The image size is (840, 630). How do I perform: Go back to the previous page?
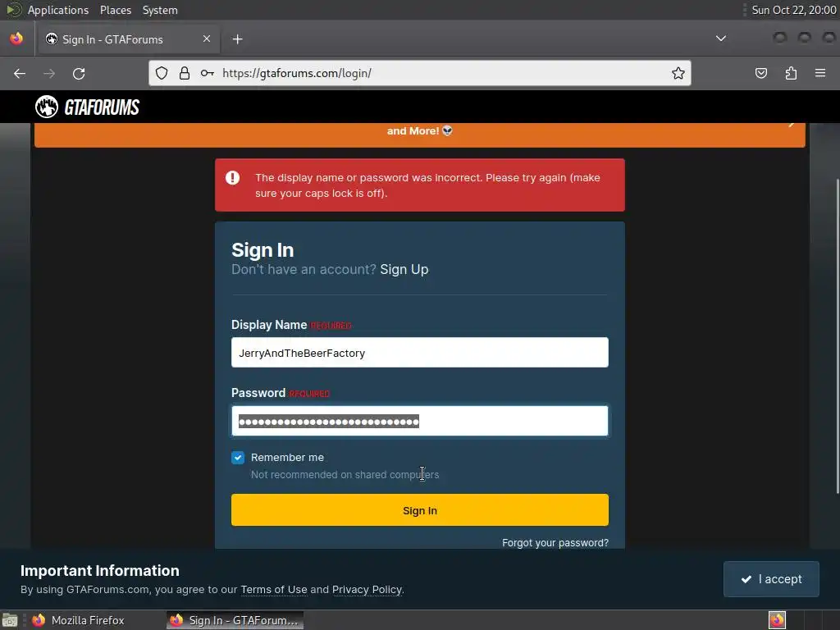pos(20,73)
